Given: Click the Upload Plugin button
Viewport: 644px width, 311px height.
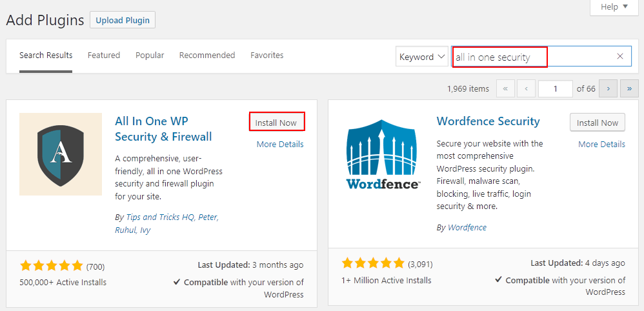Looking at the screenshot, I should (x=123, y=20).
